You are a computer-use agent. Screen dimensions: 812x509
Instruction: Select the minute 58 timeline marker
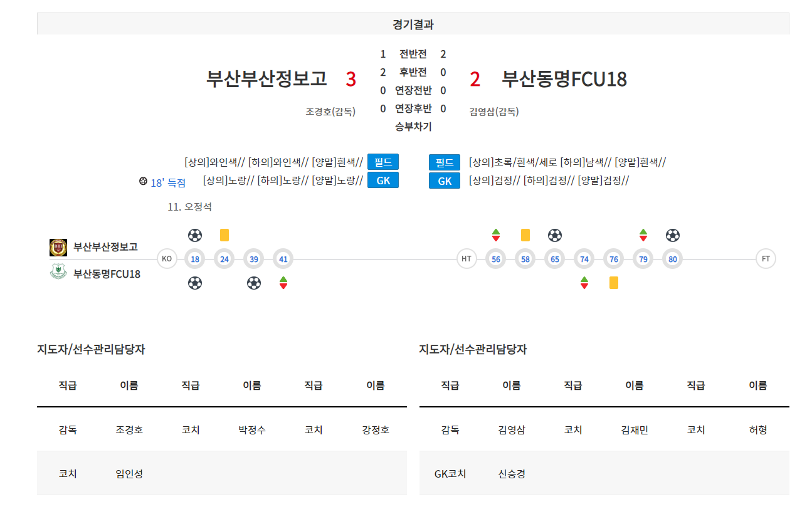click(x=525, y=259)
